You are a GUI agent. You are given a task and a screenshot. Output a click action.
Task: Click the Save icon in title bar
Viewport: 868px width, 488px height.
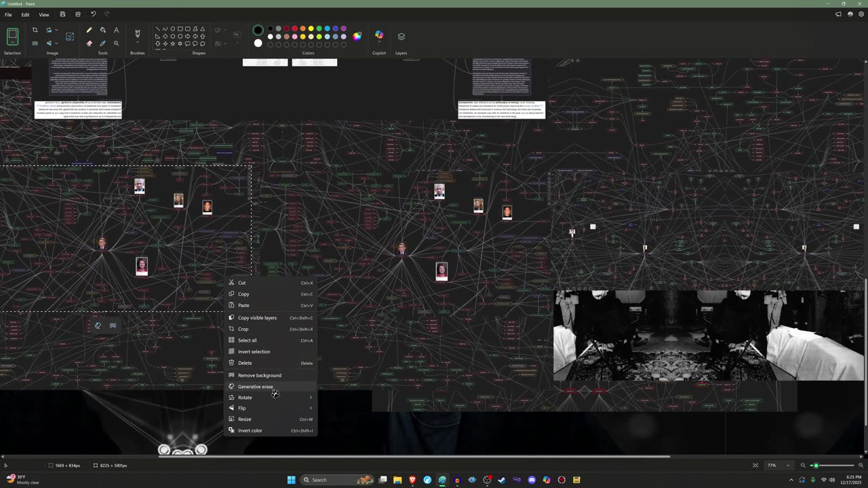click(x=62, y=14)
